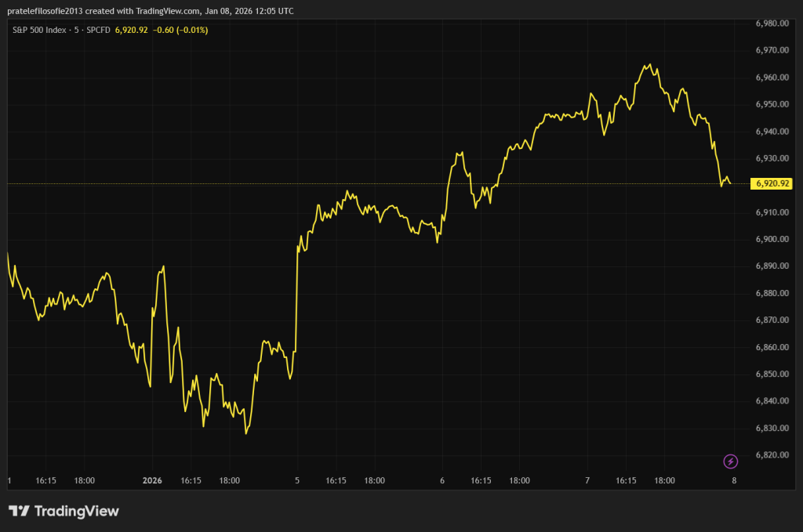Click the TradingView logo icon at bottom
The image size is (803, 532).
pos(20,512)
